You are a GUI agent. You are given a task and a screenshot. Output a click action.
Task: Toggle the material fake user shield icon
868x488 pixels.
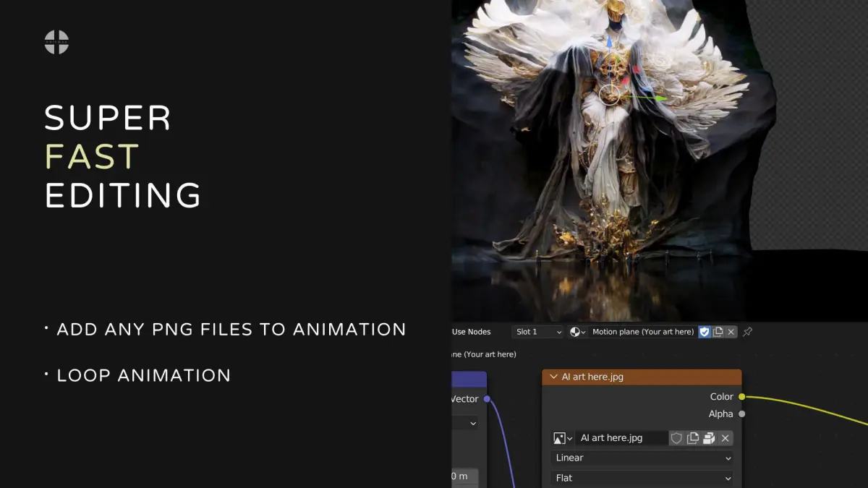click(705, 332)
